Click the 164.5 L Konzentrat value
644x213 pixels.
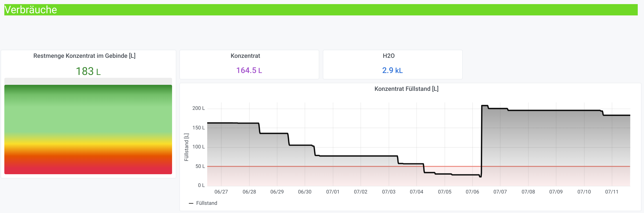point(249,70)
